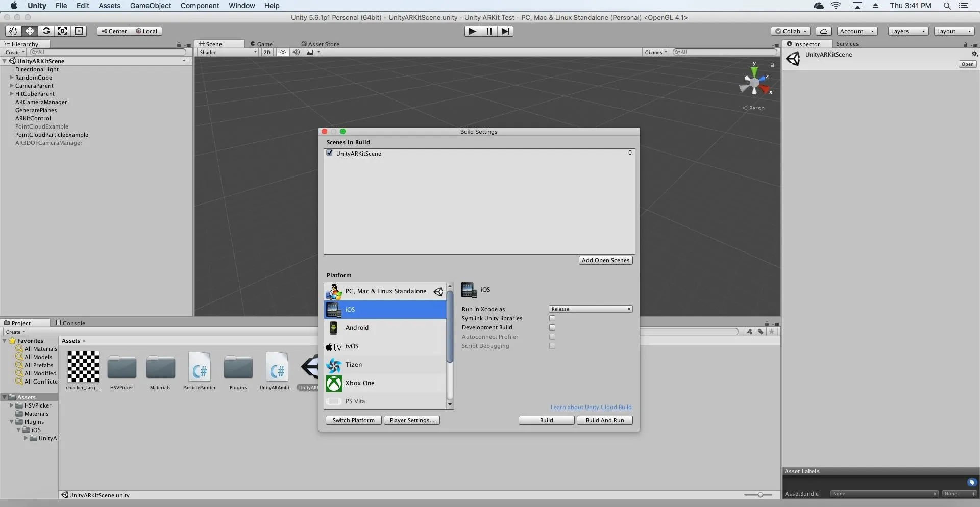Click the asset label tag icon
The image size is (980, 507).
click(972, 482)
